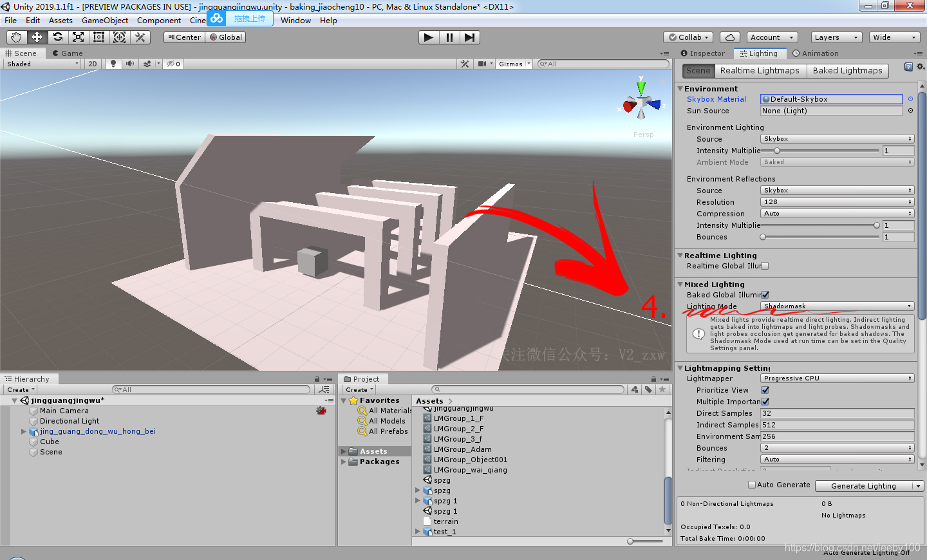This screenshot has width=927, height=560.
Task: Switch to the Game tab
Action: coord(68,53)
